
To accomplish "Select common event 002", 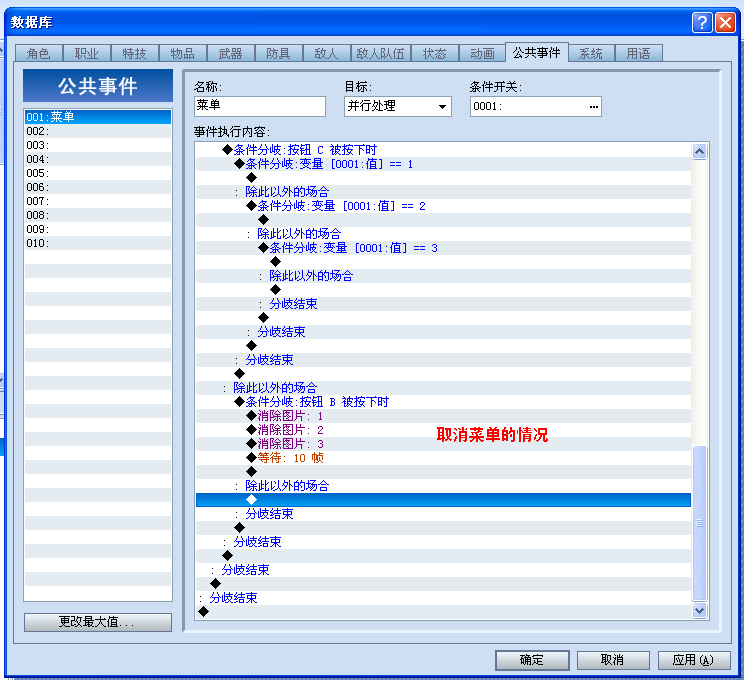I will tap(98, 131).
